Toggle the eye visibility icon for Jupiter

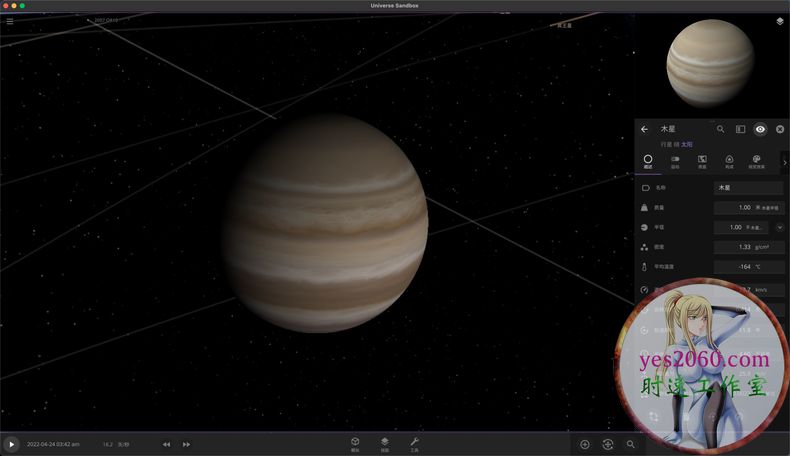(x=760, y=129)
